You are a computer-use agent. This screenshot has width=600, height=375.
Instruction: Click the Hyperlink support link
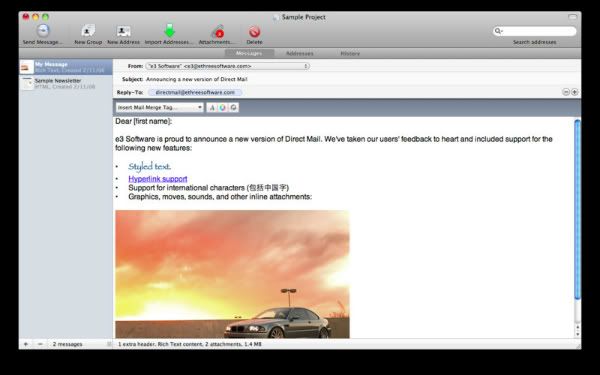[x=158, y=179]
